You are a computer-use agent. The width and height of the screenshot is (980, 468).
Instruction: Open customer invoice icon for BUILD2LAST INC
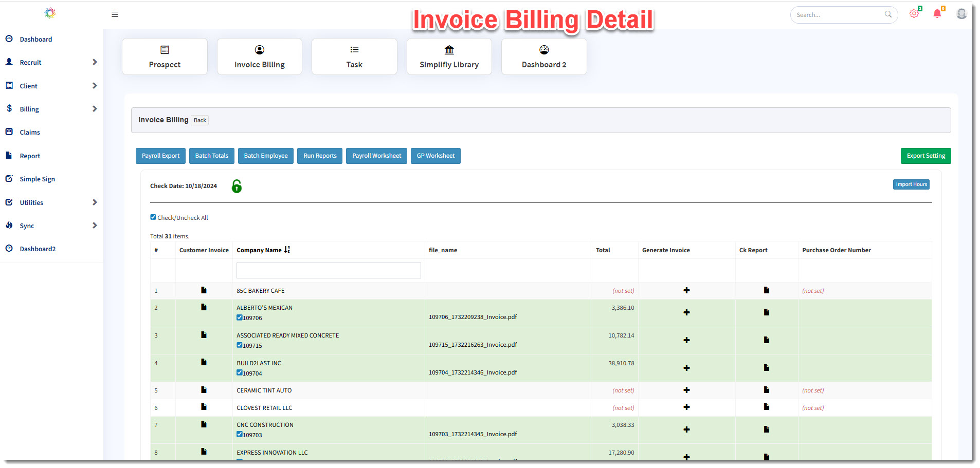pyautogui.click(x=204, y=362)
